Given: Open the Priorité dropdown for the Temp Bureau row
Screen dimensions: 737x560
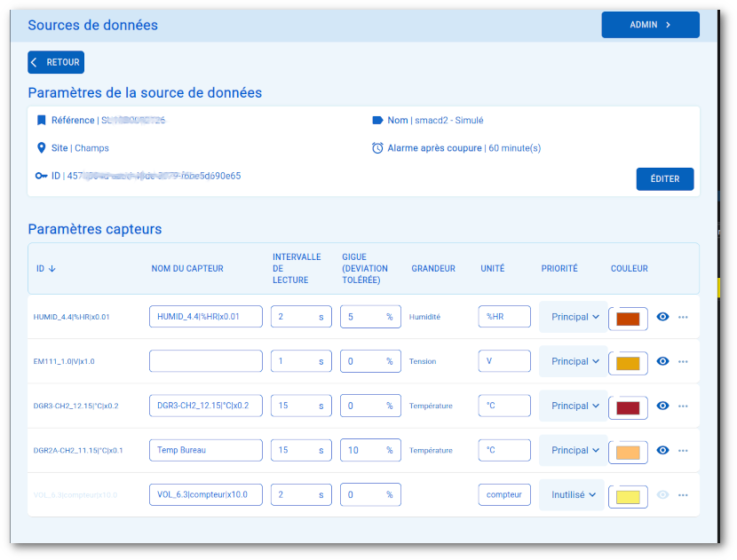Looking at the screenshot, I should 573,450.
